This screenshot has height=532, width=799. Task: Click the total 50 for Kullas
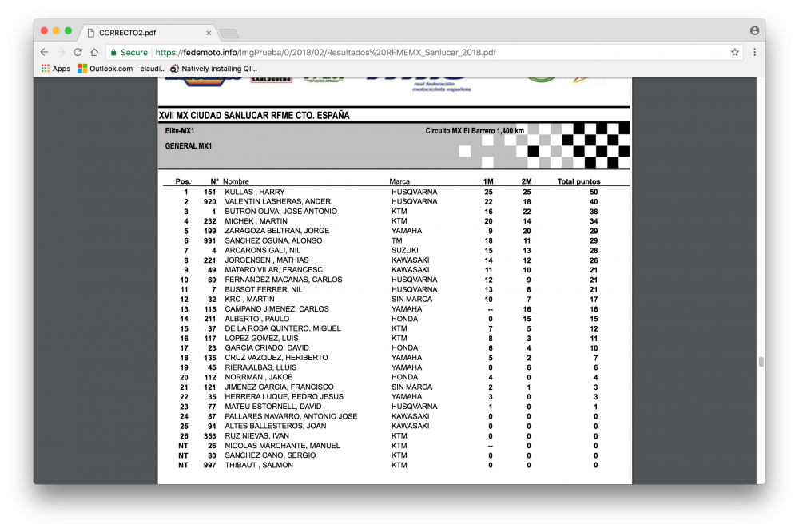pos(594,192)
